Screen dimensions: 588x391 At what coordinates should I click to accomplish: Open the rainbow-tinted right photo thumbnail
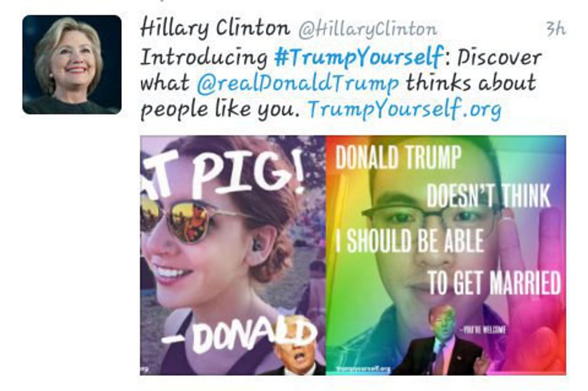(446, 255)
